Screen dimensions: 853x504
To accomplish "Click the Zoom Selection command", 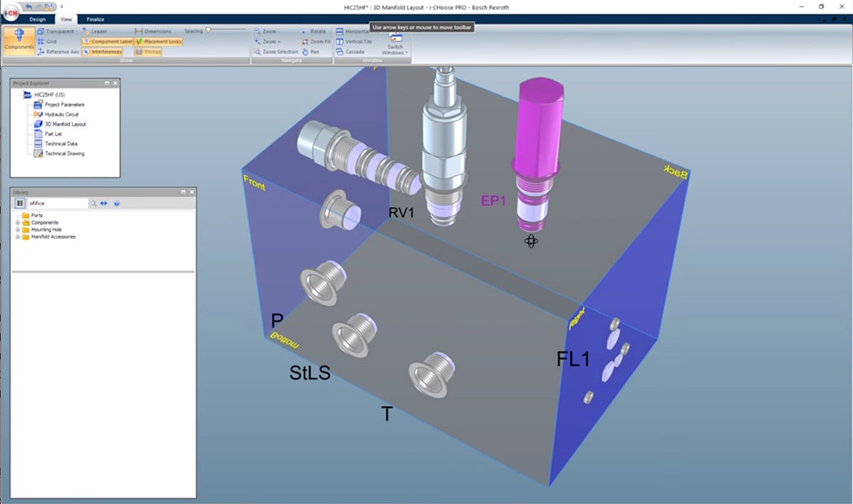I will point(279,51).
